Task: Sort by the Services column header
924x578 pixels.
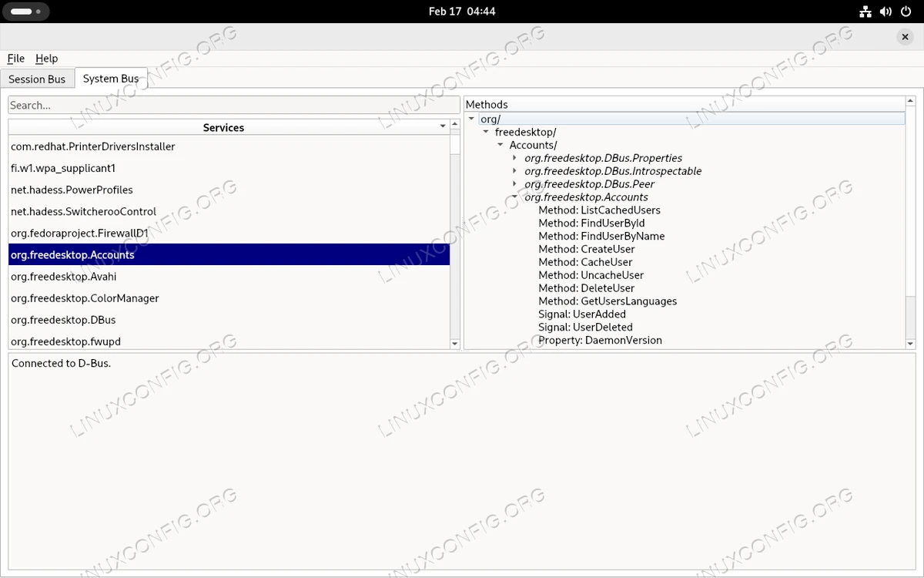Action: 223,127
